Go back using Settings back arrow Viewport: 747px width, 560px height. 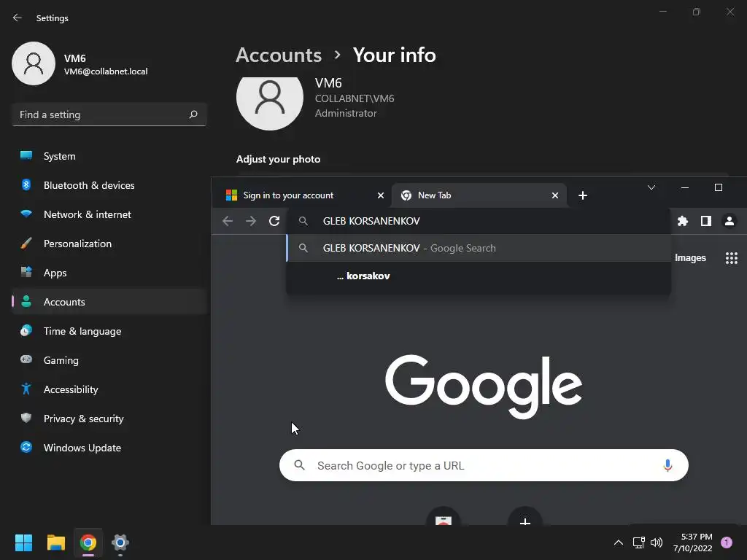(18, 17)
